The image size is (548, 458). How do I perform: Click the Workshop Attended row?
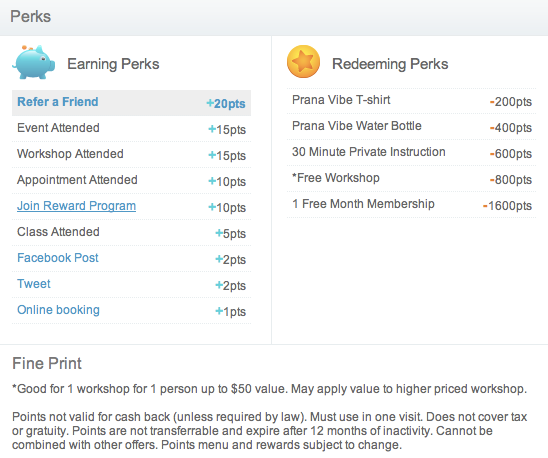coord(131,155)
